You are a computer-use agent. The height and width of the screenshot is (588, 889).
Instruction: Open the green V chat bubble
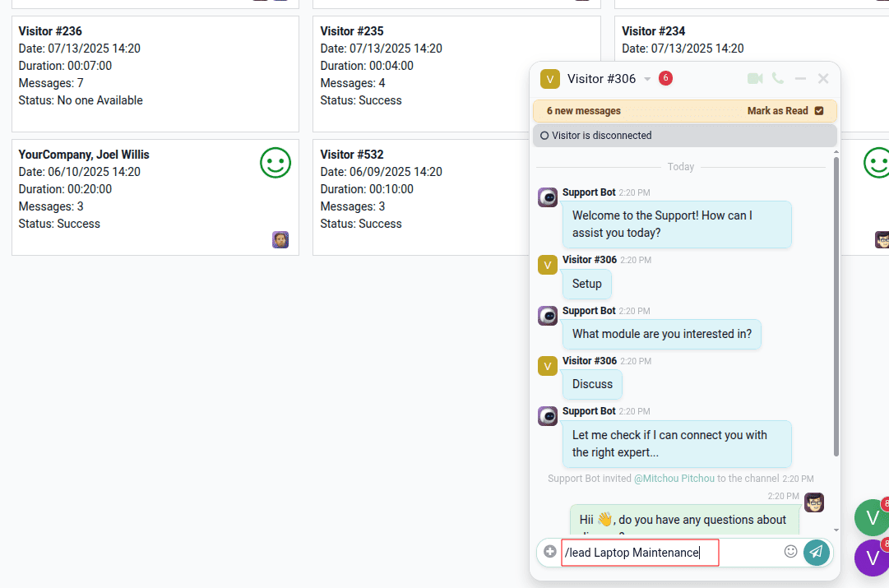coord(872,518)
